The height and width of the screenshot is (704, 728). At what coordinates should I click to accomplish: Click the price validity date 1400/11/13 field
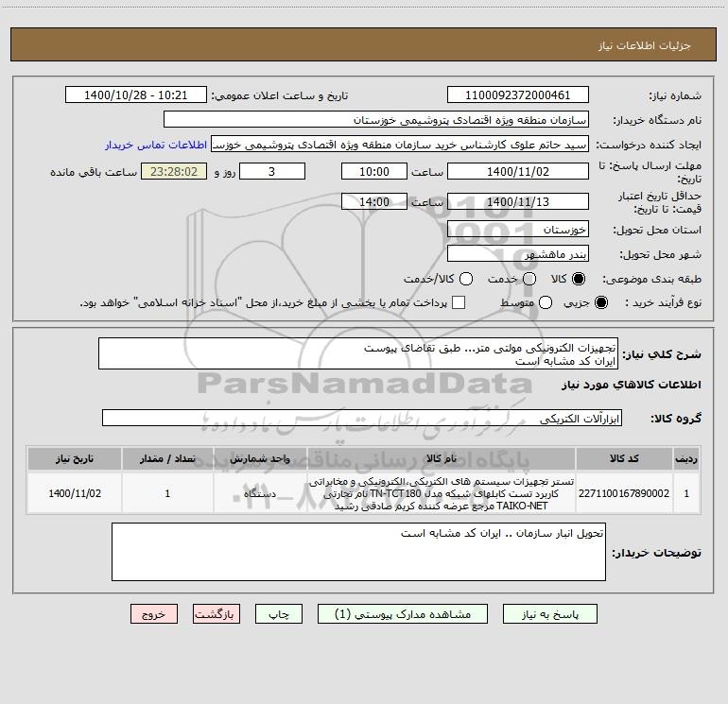pos(518,201)
